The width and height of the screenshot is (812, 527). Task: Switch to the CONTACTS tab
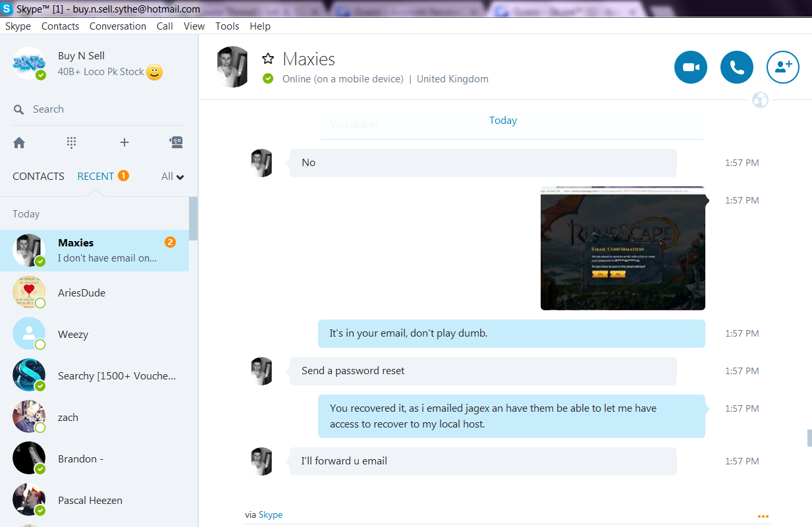(x=39, y=177)
